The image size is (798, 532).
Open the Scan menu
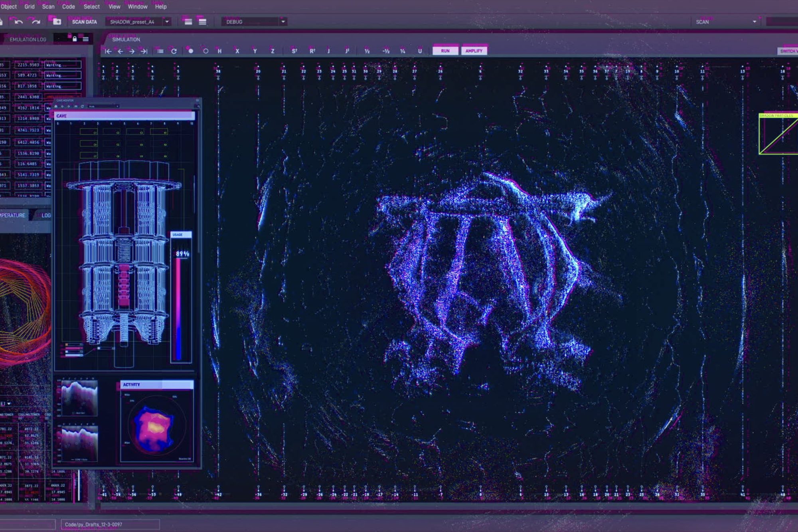(48, 7)
